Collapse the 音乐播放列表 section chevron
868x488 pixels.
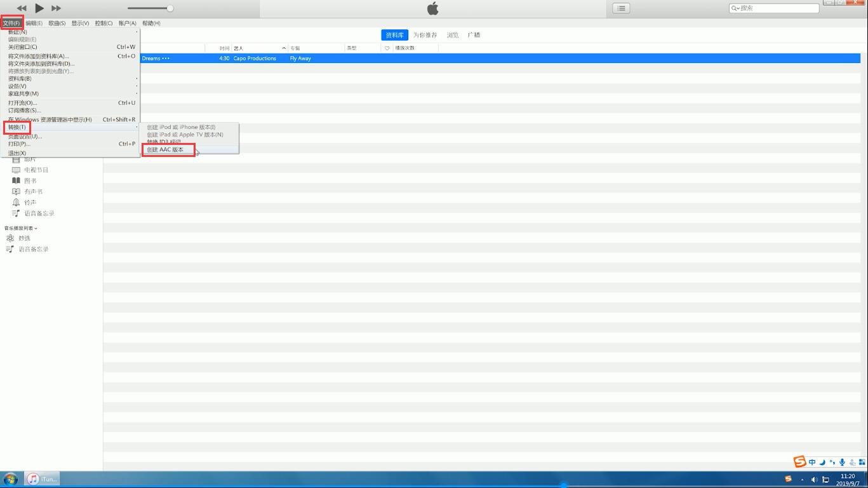[36, 228]
